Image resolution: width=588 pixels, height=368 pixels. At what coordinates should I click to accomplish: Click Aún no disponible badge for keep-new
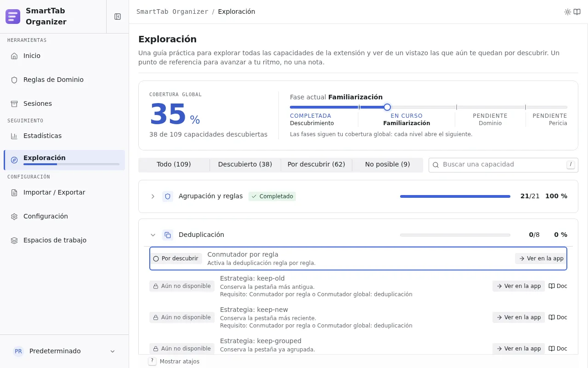[182, 317]
